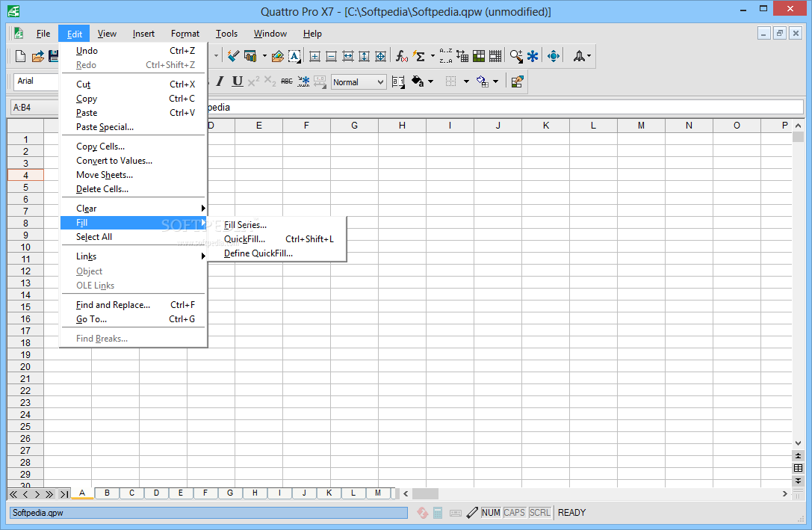Click the formula composer fx icon
The height and width of the screenshot is (530, 812).
[401, 56]
